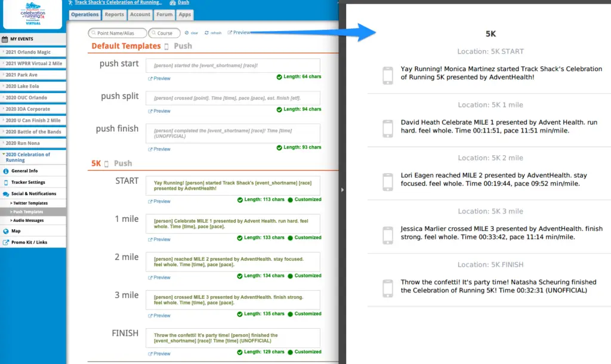Click the MY EVENTS calendar icon

[5, 39]
